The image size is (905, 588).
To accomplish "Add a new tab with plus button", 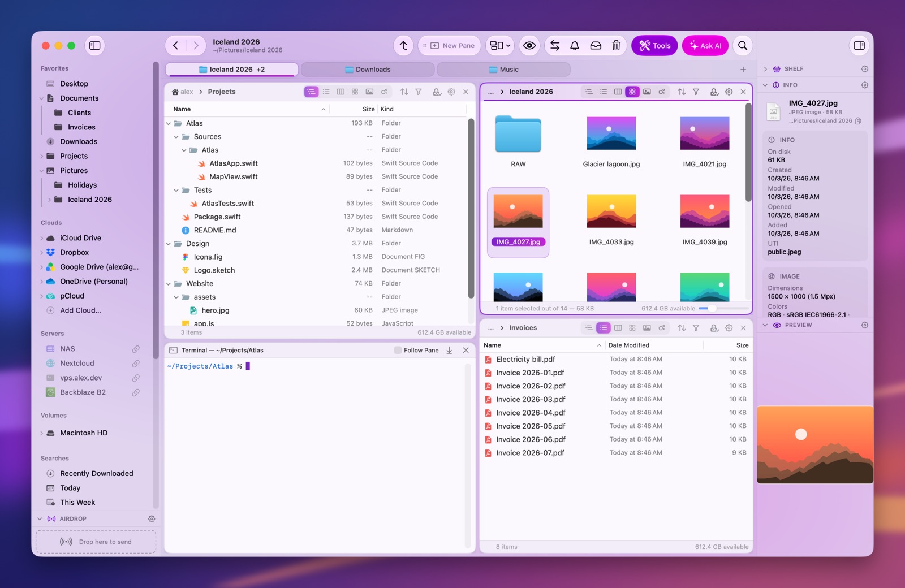I will coord(743,70).
